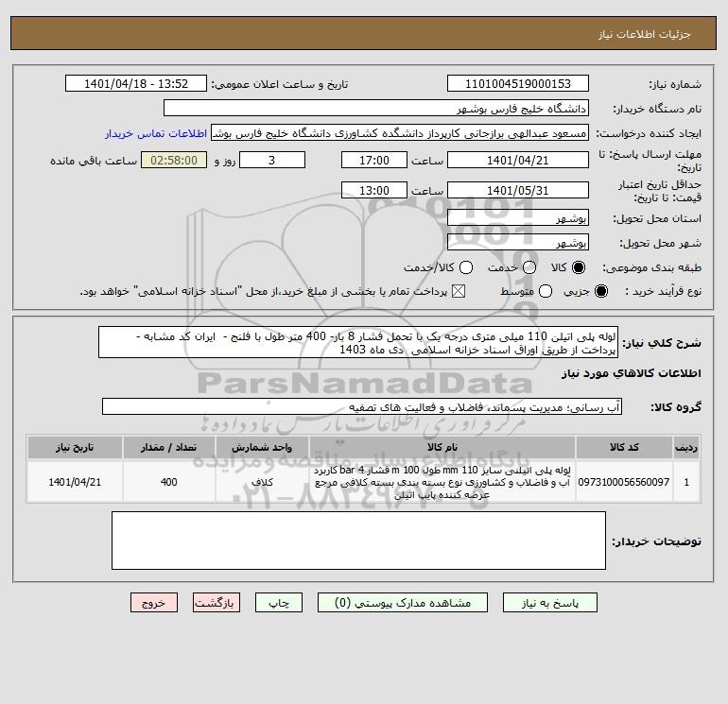Click the price validity date 1401/05/31 field

point(518,190)
